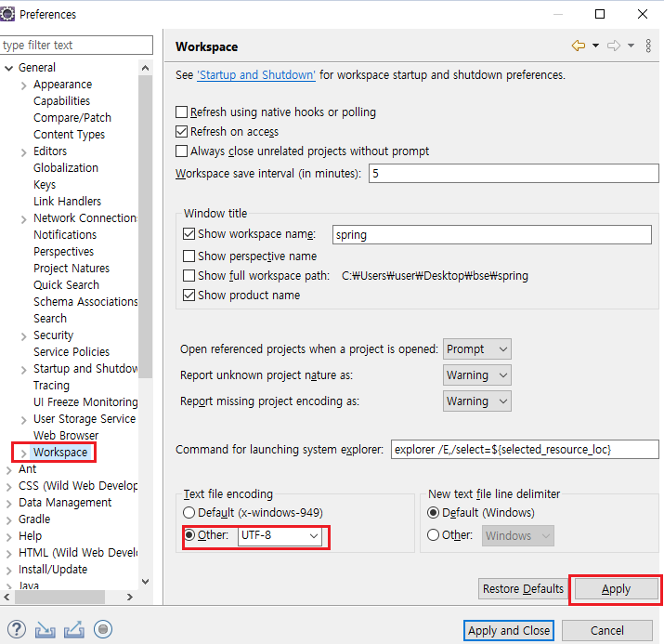Image resolution: width=664 pixels, height=644 pixels.
Task: Expand the Workspace tree node arrow
Action: pos(24,453)
